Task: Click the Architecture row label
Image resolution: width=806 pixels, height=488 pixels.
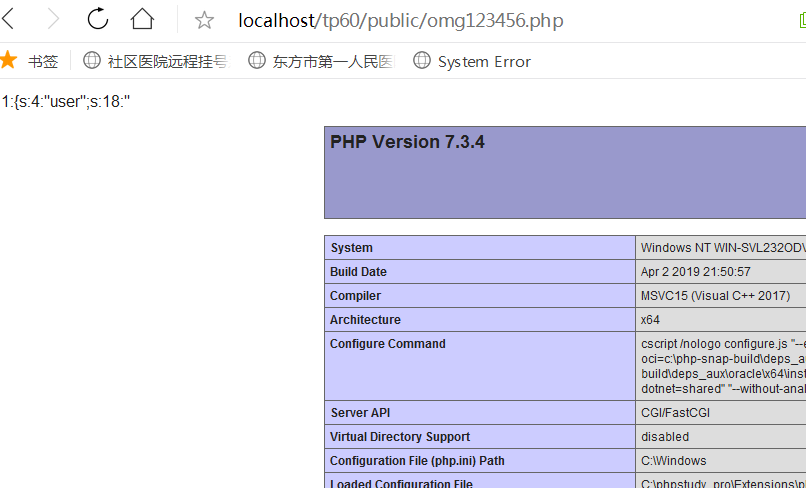Action: click(365, 320)
